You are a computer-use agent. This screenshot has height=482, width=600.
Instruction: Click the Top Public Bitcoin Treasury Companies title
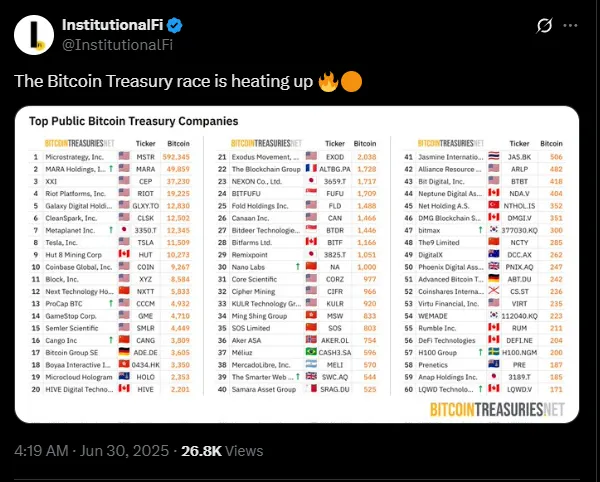[133, 121]
